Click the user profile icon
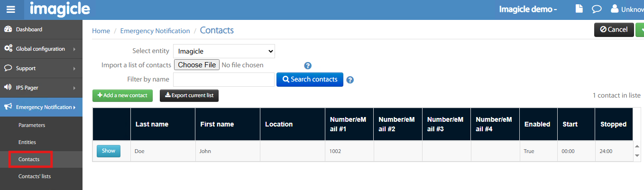This screenshot has width=644, height=190. [x=615, y=9]
